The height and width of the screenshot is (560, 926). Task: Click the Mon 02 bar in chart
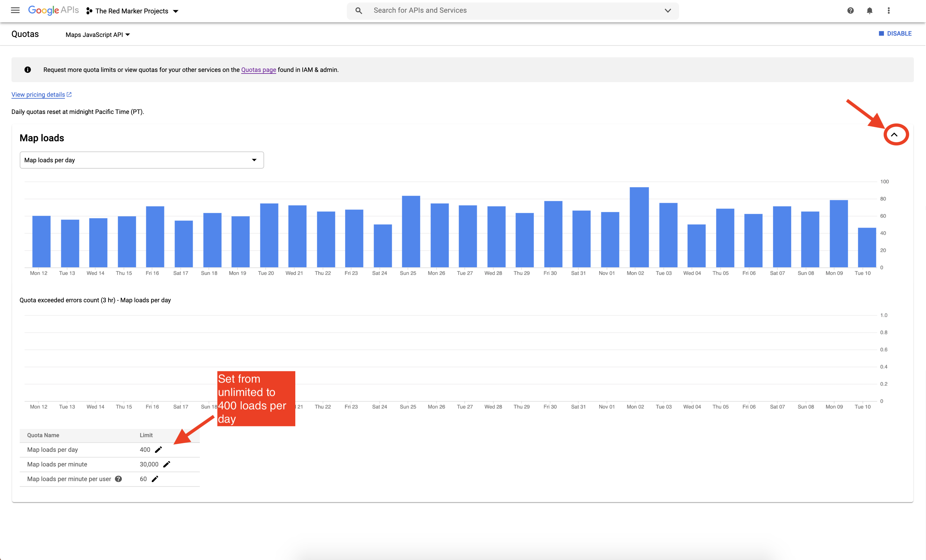tap(639, 227)
